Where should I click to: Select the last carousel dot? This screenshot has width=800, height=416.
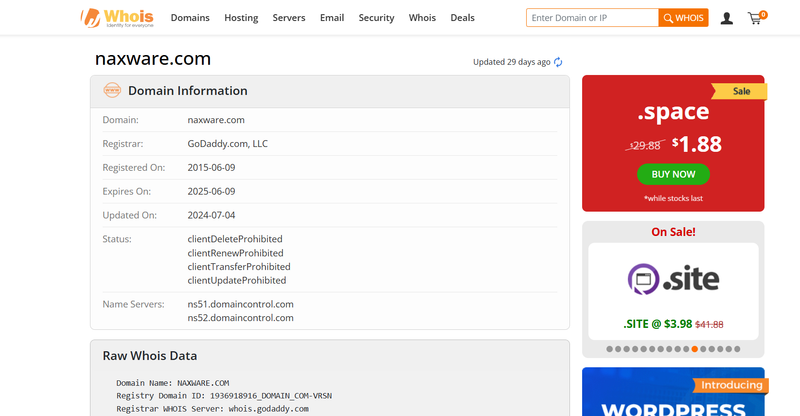[737, 349]
